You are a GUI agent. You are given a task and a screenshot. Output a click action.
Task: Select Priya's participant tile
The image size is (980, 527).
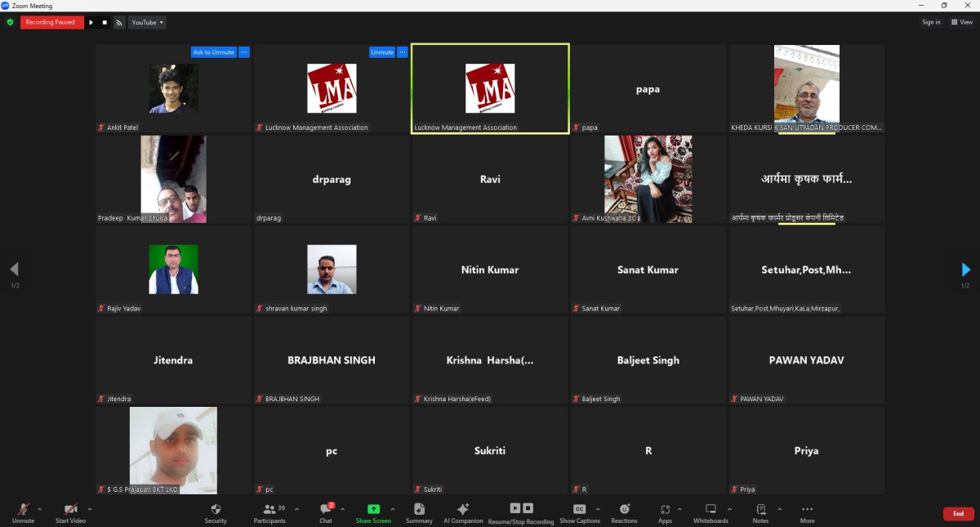[x=807, y=451]
